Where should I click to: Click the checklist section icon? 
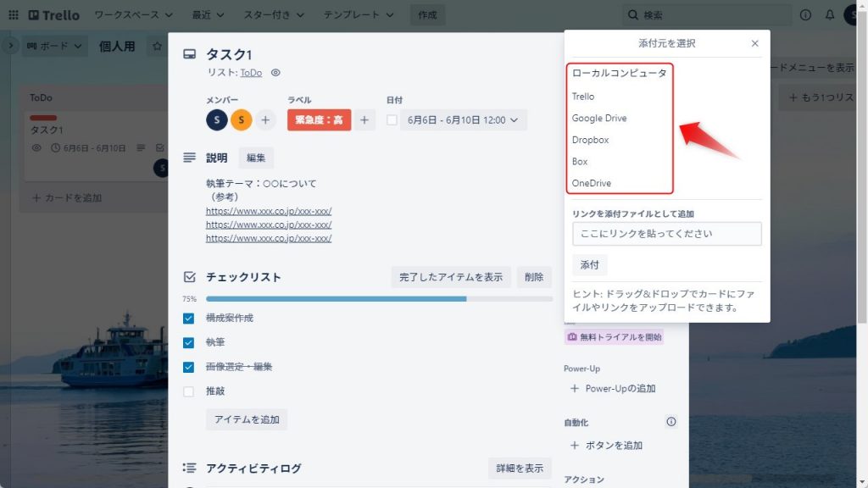point(189,277)
